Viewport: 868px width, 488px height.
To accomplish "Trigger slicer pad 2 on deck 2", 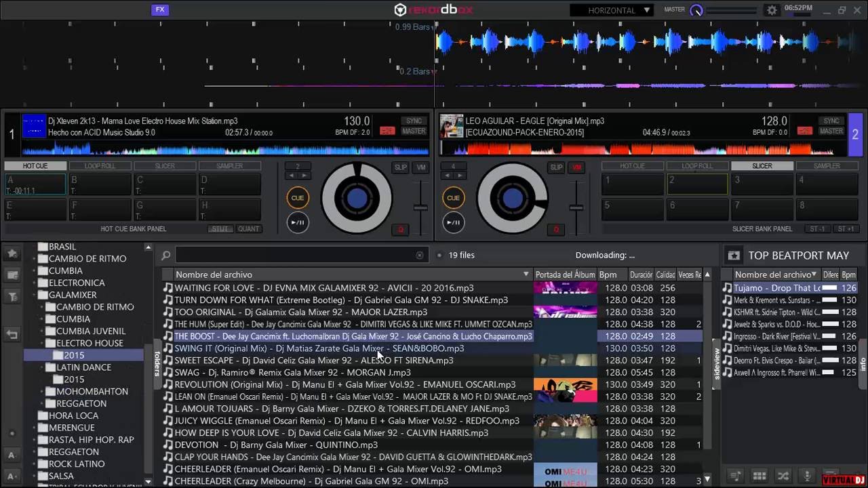I will 697,185.
